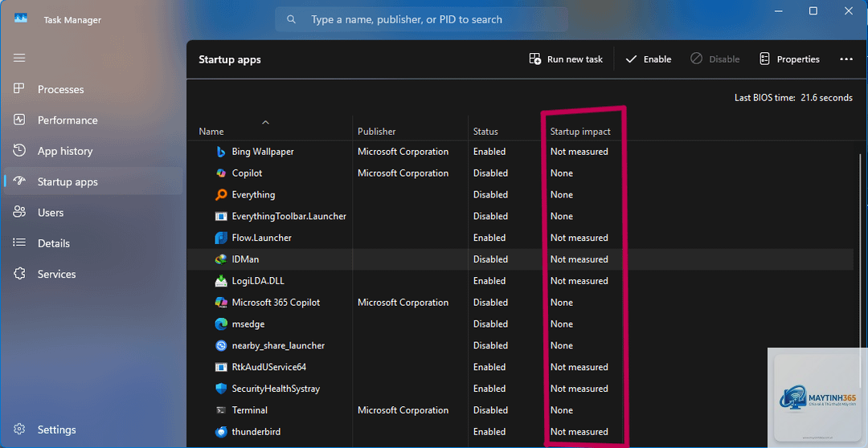Viewport: 868px width, 448px height.
Task: Click Enabled status of LogiLDA.DLL
Action: click(x=489, y=281)
